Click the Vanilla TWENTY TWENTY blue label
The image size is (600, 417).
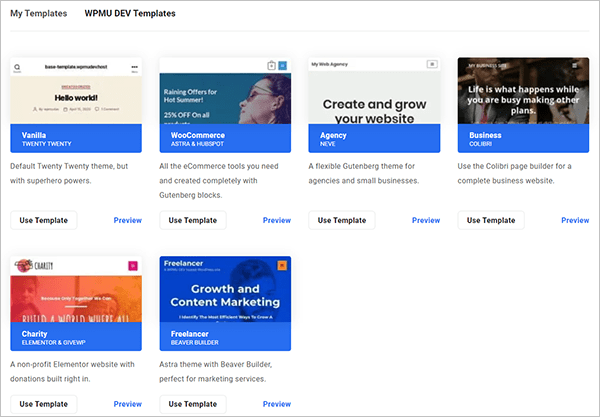coord(76,138)
